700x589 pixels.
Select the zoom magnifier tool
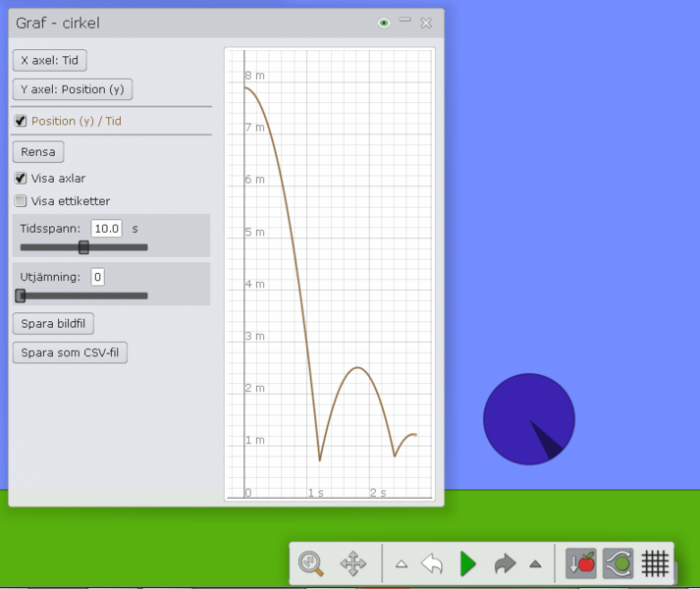(x=310, y=563)
